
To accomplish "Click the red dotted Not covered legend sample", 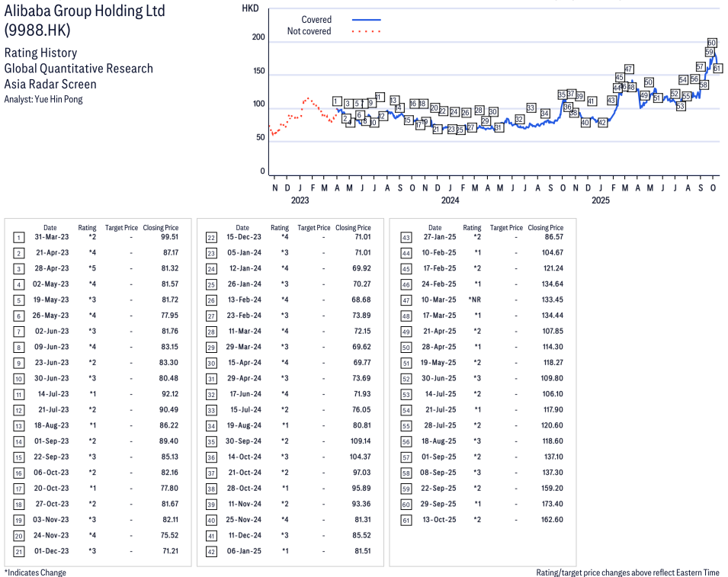I will coord(367,32).
